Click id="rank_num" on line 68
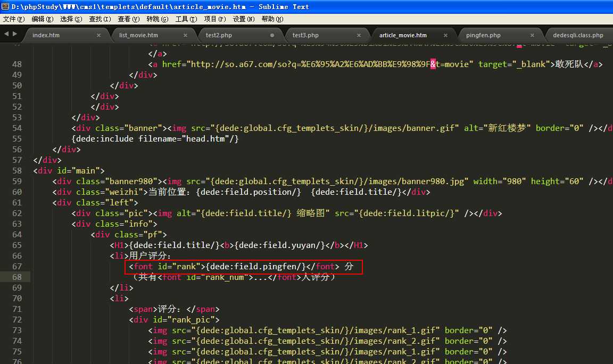 click(217, 277)
